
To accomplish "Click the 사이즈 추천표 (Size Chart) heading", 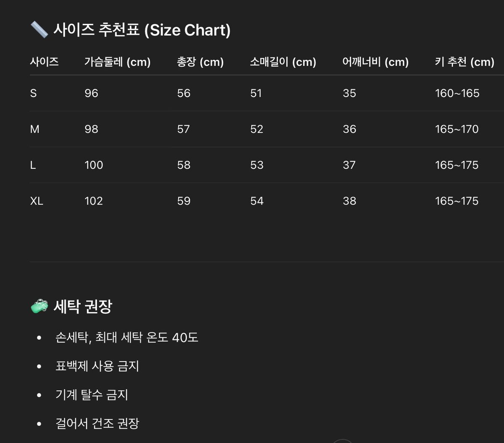I will click(142, 30).
